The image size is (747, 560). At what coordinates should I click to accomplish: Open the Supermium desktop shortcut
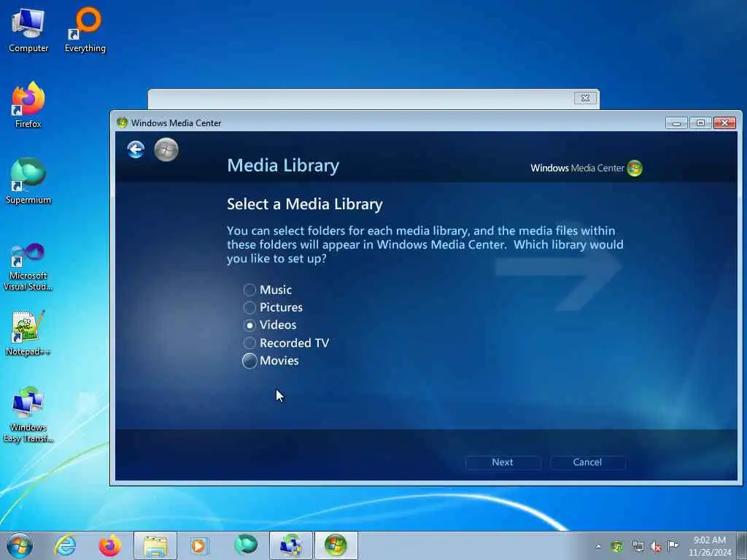point(28,182)
